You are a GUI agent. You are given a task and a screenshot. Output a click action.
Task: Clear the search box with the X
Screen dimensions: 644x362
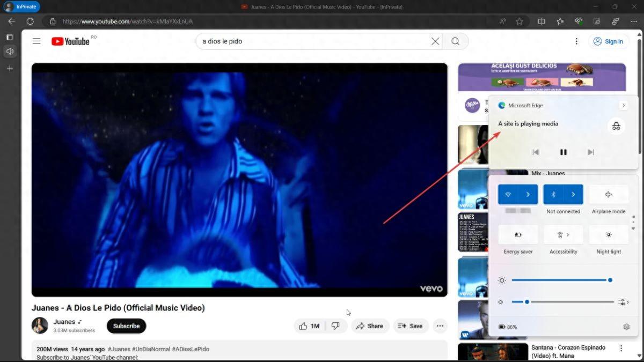coord(435,41)
